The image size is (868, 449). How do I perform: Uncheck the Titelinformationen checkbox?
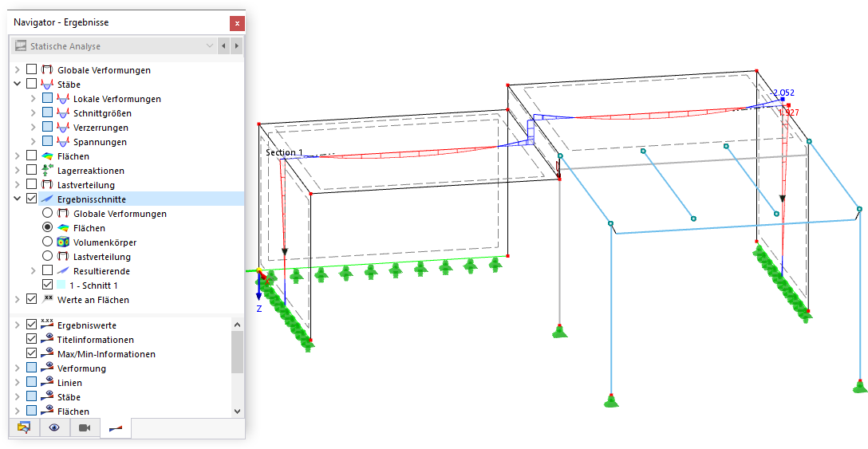click(x=32, y=340)
